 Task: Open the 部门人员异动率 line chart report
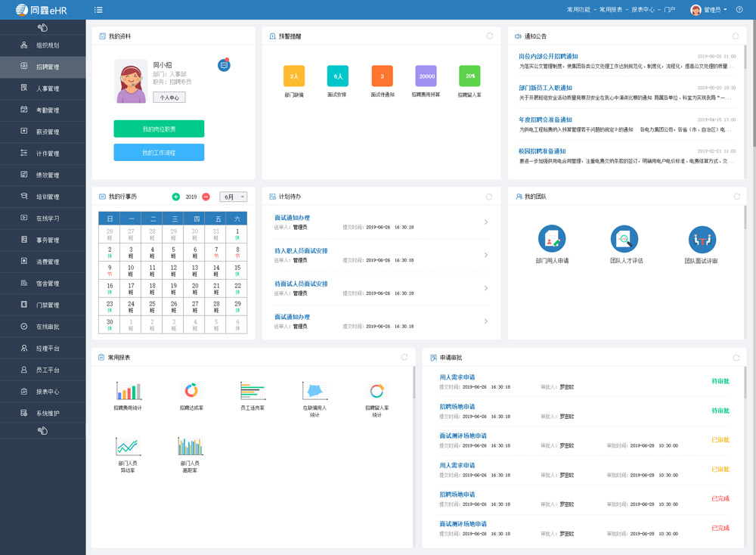coord(128,446)
